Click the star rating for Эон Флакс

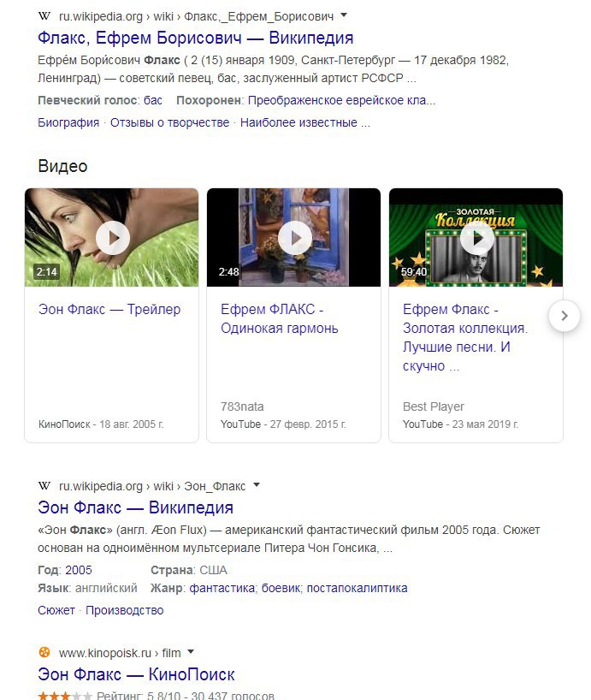[x=65, y=696]
